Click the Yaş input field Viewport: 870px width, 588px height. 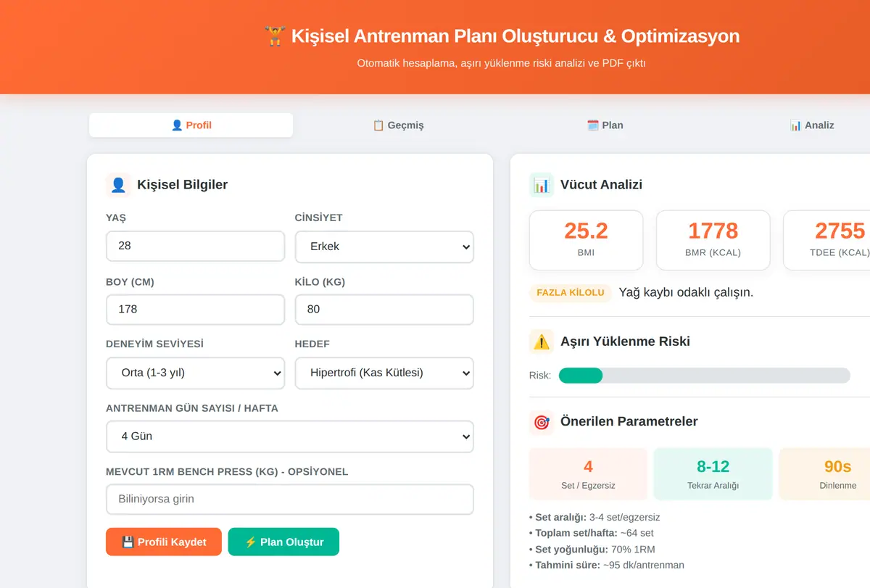(195, 247)
